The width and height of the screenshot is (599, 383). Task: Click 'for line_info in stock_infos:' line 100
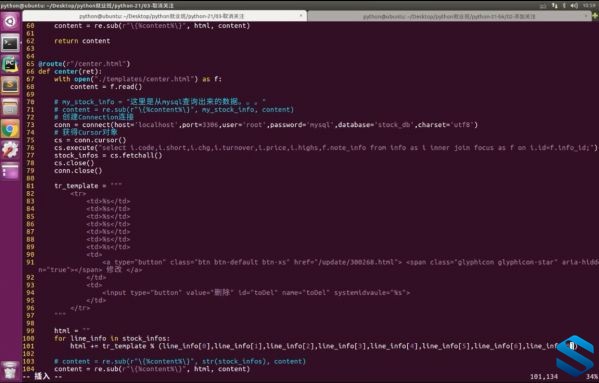112,339
